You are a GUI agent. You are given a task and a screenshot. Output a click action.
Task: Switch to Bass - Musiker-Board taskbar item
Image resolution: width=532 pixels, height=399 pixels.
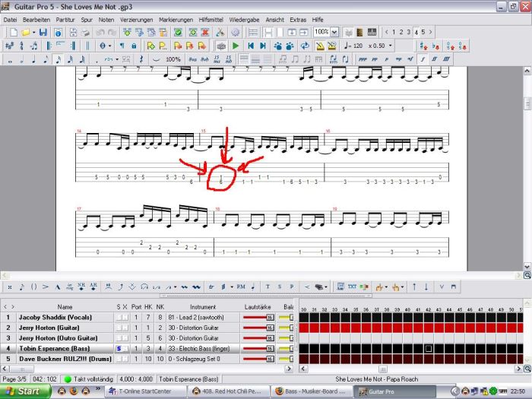(312, 391)
